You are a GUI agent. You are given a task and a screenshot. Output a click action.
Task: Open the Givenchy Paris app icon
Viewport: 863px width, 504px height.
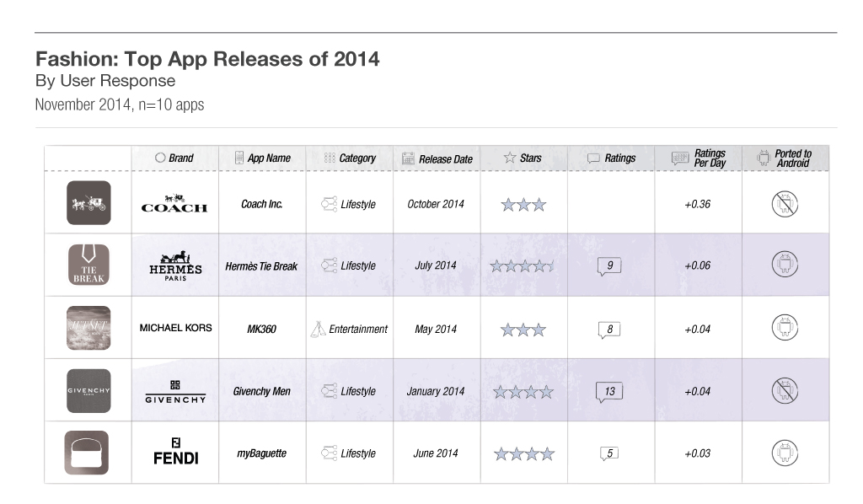click(x=88, y=391)
